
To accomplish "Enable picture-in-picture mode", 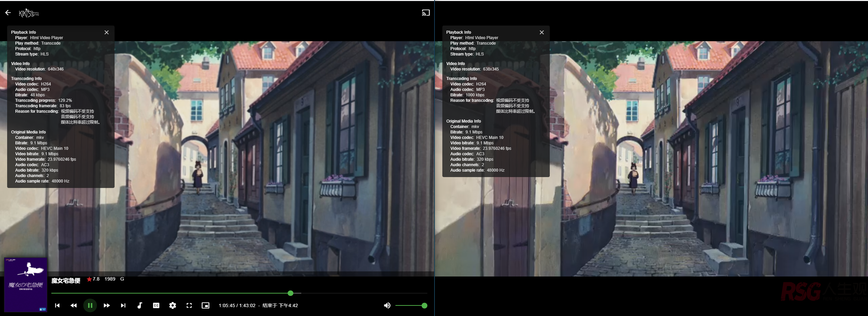I will tap(206, 305).
